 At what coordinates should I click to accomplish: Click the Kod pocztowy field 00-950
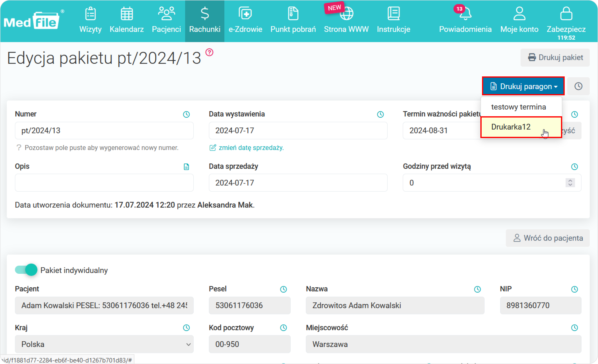(x=249, y=344)
